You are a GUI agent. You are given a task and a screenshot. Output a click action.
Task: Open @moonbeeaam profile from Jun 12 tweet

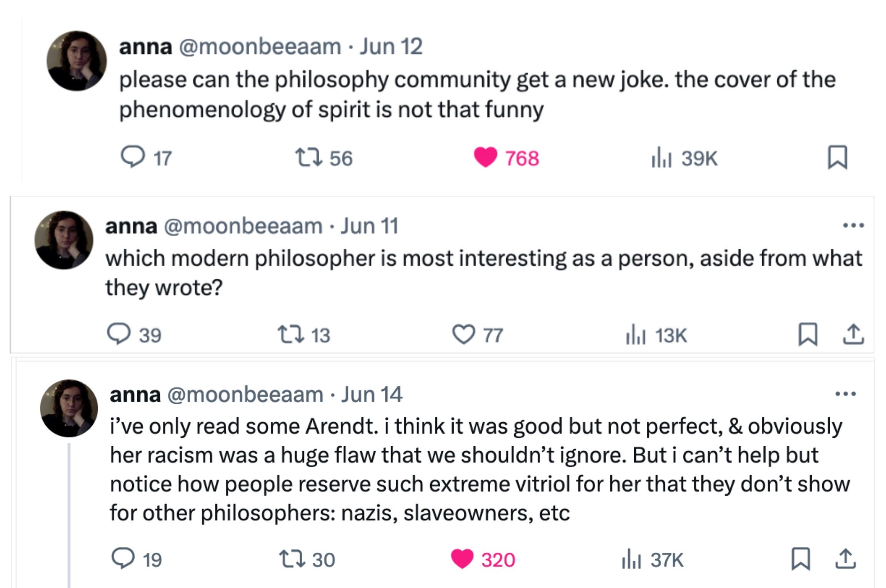coord(260,47)
